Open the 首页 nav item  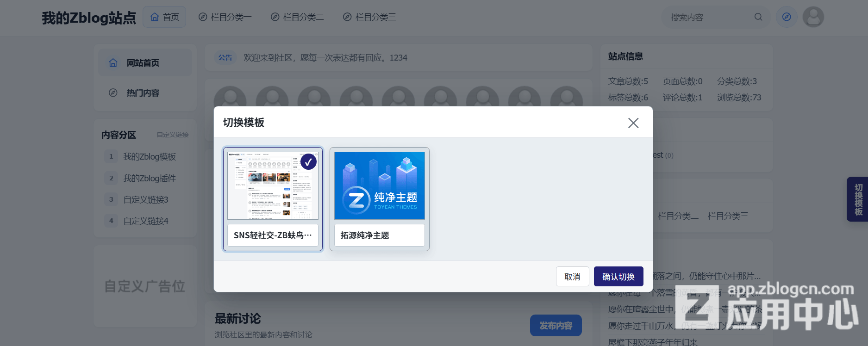[x=164, y=17]
